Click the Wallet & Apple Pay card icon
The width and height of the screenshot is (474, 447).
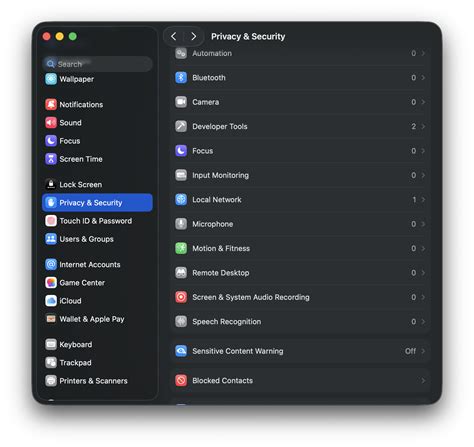click(51, 319)
